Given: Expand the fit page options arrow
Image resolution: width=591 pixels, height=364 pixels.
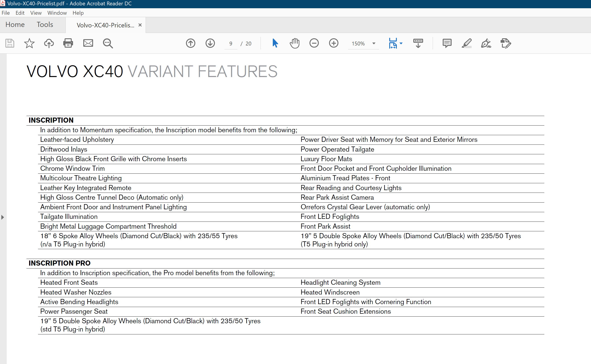Looking at the screenshot, I should [x=401, y=44].
